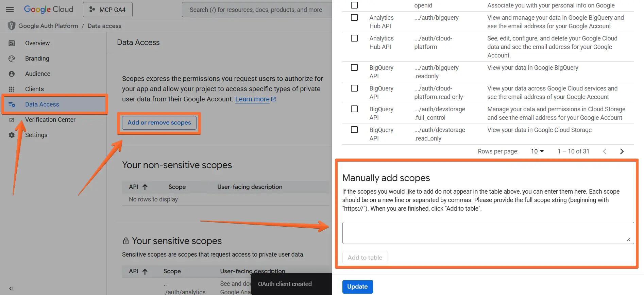
Task: Go to next page of scopes with arrow
Action: tap(622, 151)
